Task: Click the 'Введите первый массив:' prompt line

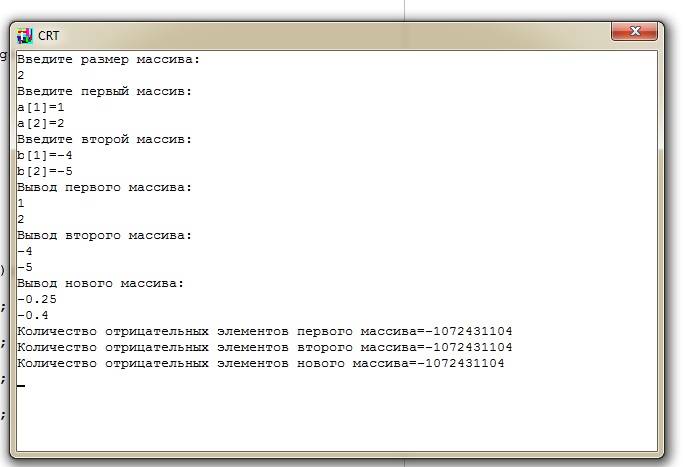Action: (104, 91)
